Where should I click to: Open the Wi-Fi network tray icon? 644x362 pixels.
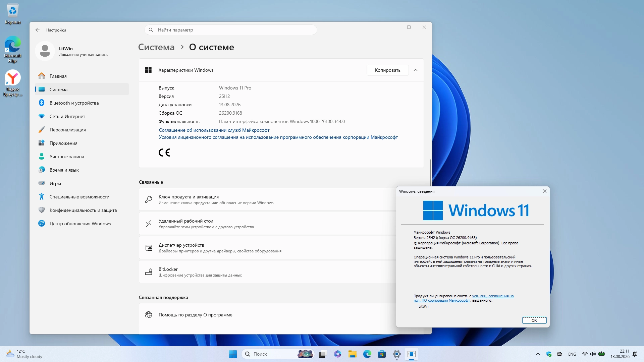(585, 354)
